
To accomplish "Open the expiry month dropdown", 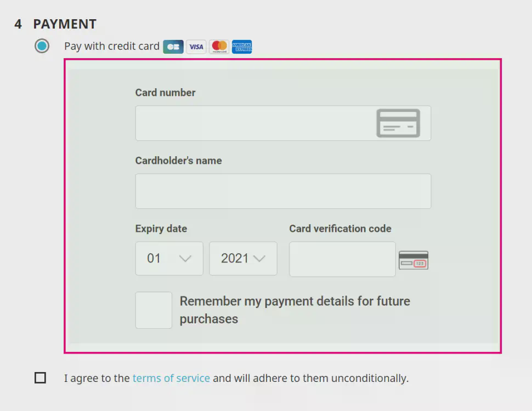I will (169, 259).
